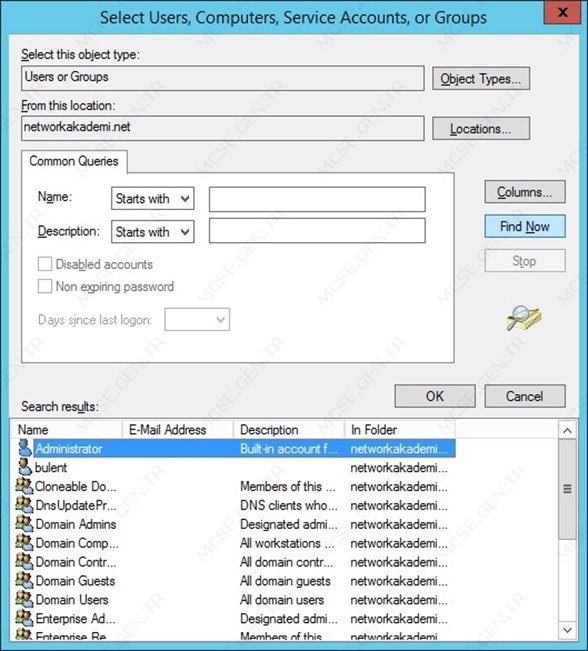Open the Object Types dialog button
The height and width of the screenshot is (651, 588).
click(481, 78)
